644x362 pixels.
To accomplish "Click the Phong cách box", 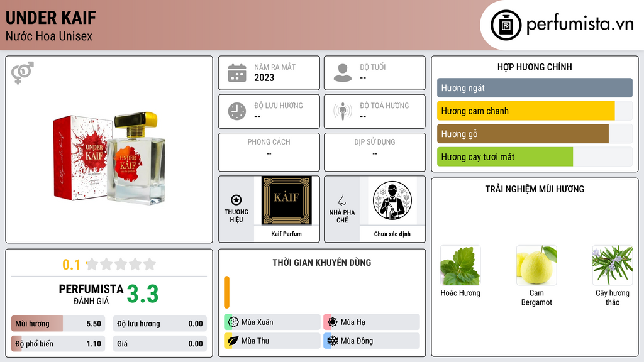I will point(269,152).
